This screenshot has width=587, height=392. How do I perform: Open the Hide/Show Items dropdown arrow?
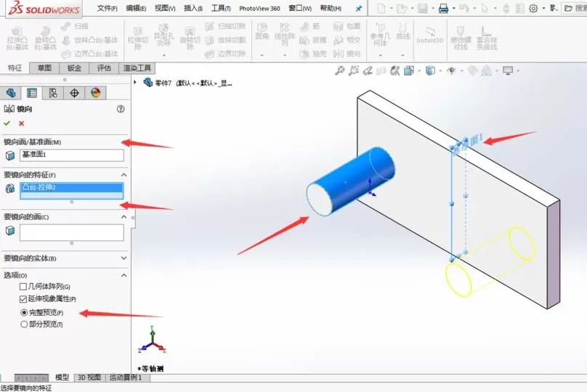[461, 70]
